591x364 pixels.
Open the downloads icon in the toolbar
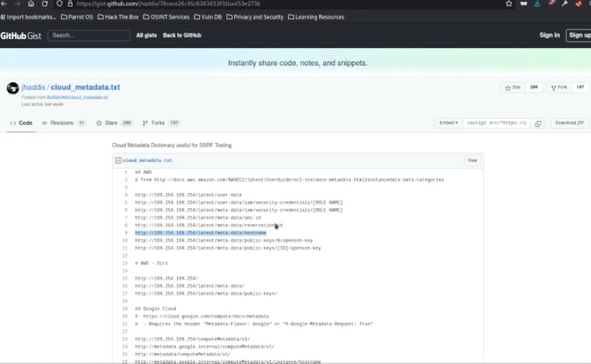pos(537,3)
